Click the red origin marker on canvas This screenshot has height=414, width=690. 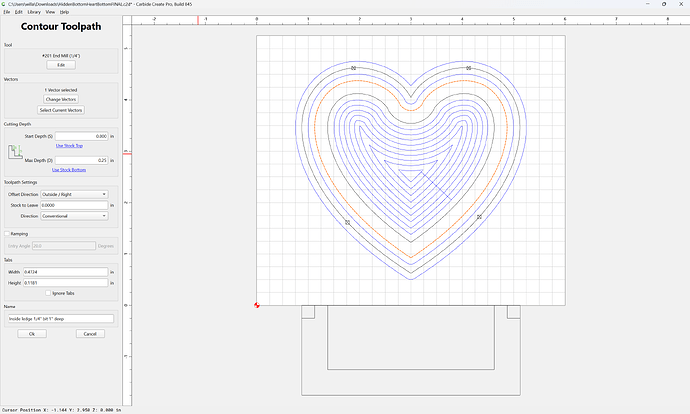point(257,305)
